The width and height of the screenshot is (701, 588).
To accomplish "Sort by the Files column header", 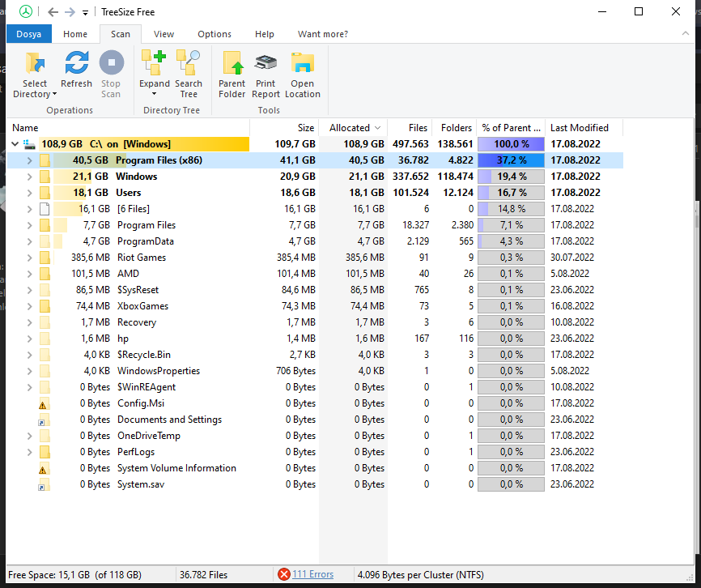I will (x=410, y=128).
